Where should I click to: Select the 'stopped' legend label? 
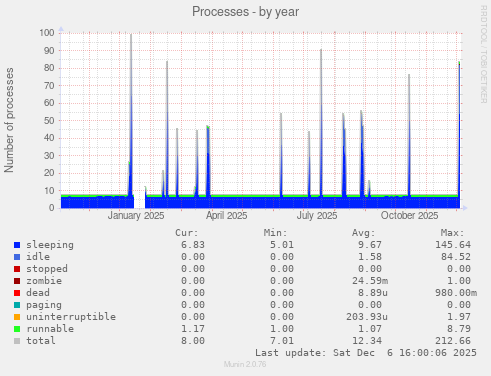(x=47, y=269)
